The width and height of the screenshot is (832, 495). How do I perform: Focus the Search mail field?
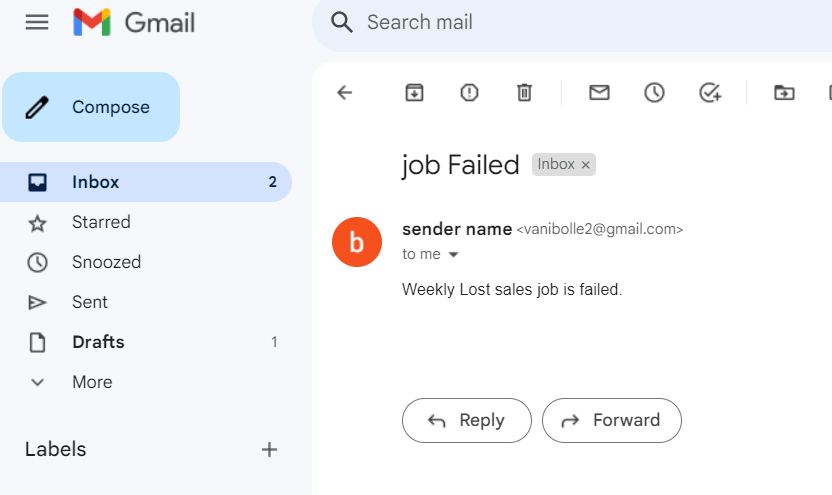coord(573,23)
